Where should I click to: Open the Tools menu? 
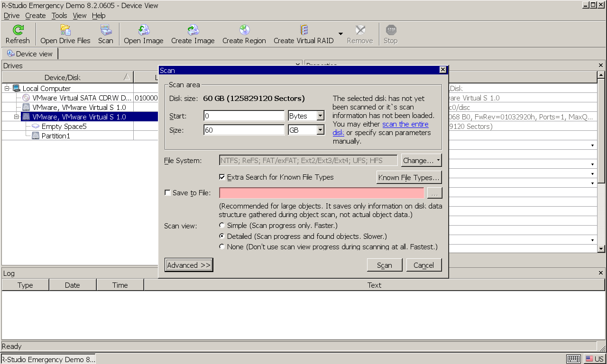(x=59, y=16)
